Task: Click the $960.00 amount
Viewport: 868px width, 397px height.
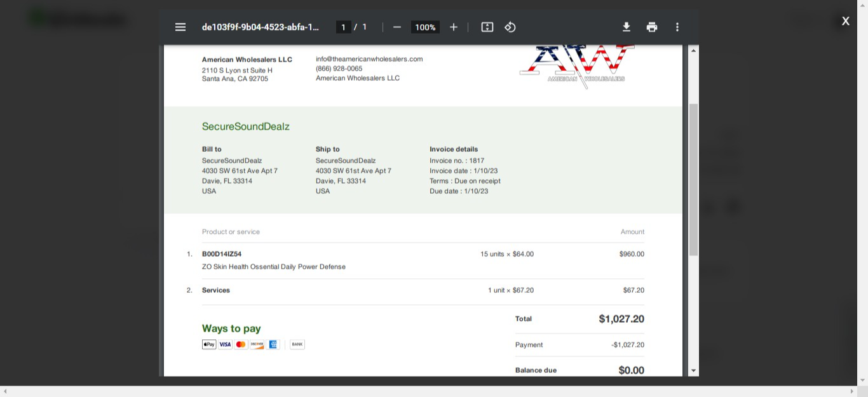Action: (x=632, y=254)
